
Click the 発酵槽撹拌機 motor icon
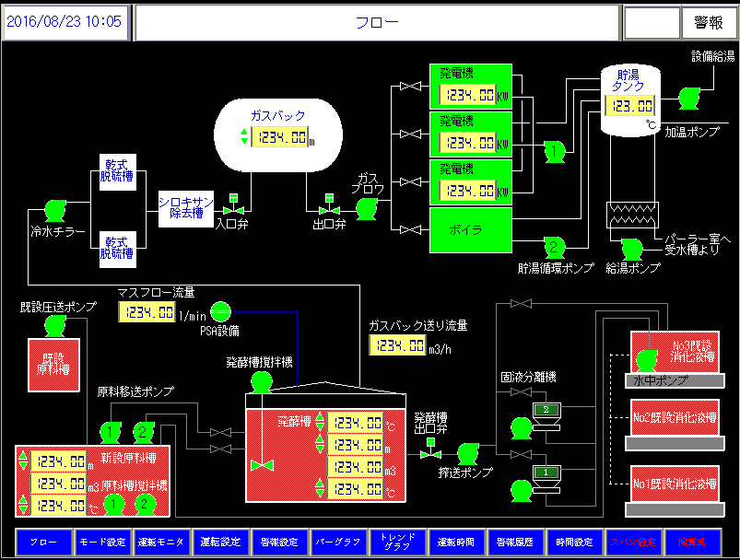[262, 382]
